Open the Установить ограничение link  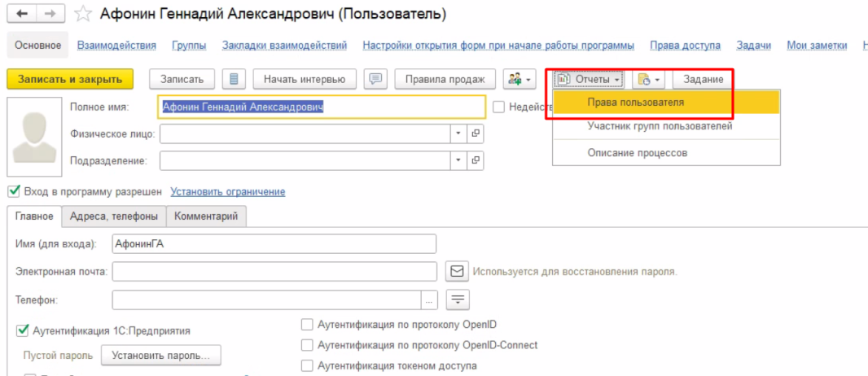227,191
